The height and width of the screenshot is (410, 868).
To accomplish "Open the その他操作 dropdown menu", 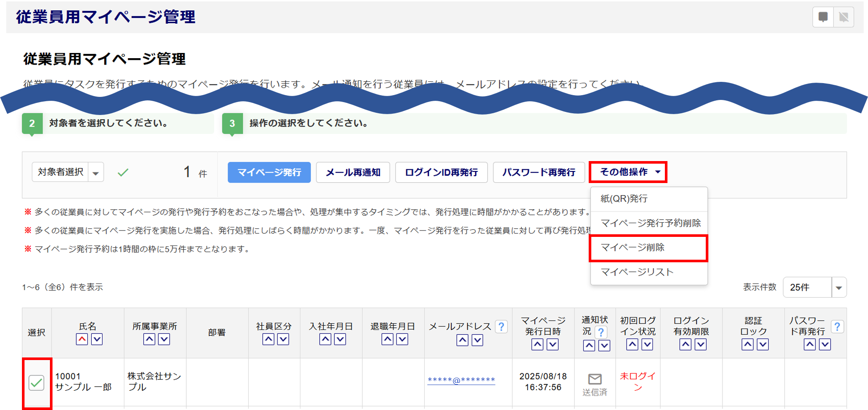I will coord(628,172).
